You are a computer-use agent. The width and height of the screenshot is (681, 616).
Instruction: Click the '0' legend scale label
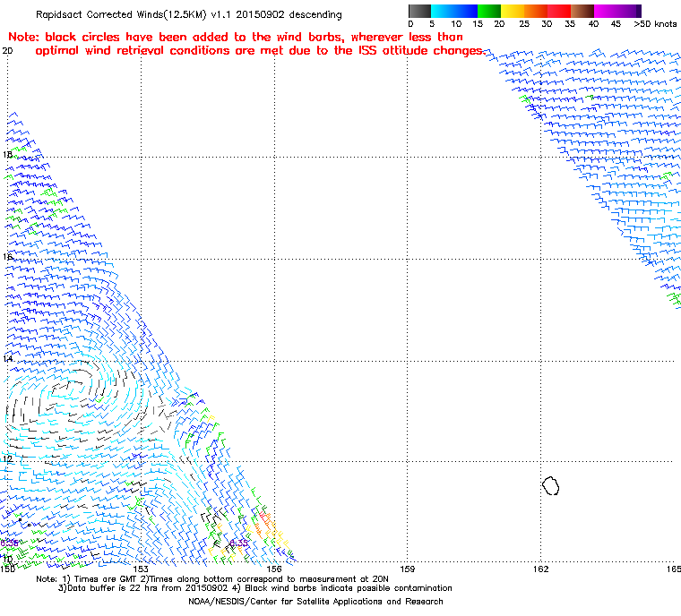(x=411, y=24)
